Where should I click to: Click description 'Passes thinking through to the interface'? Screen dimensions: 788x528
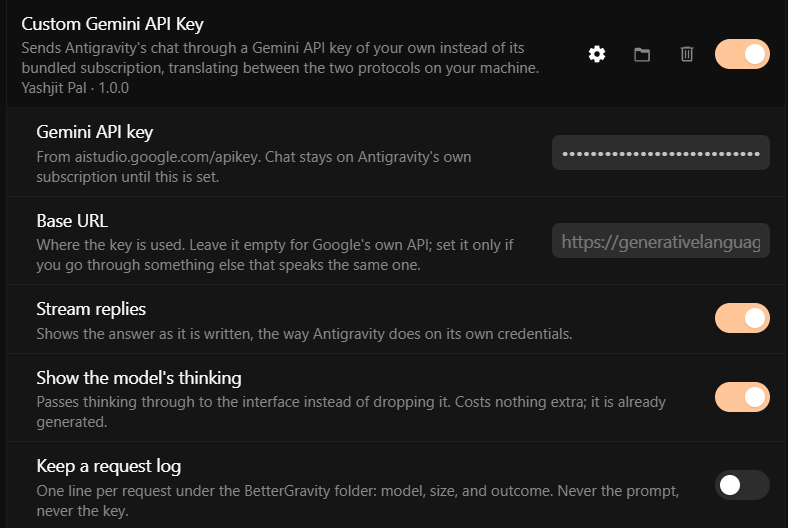coord(351,412)
